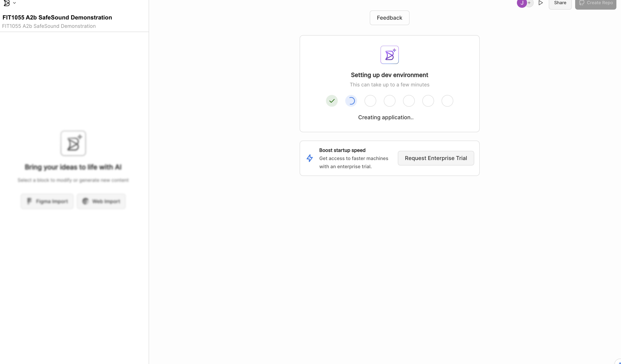Click the Create Repo button
Viewport: 621px width, 364px height.
(595, 3)
